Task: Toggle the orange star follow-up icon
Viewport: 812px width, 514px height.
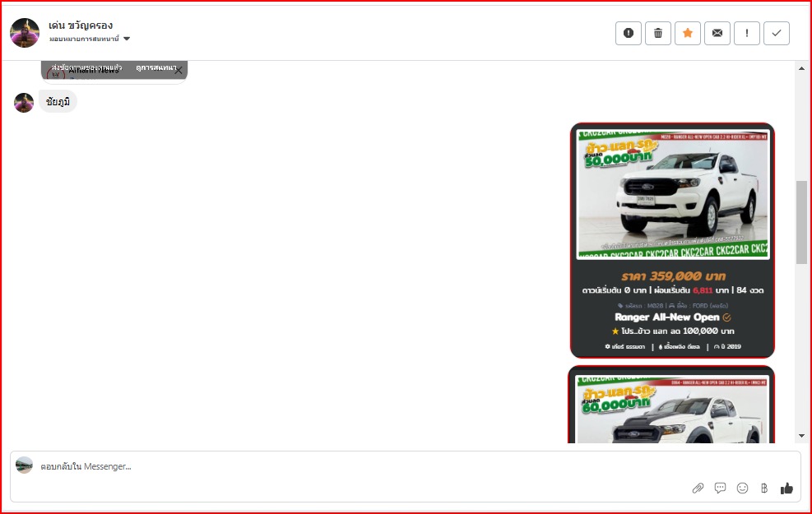Action: coord(688,33)
